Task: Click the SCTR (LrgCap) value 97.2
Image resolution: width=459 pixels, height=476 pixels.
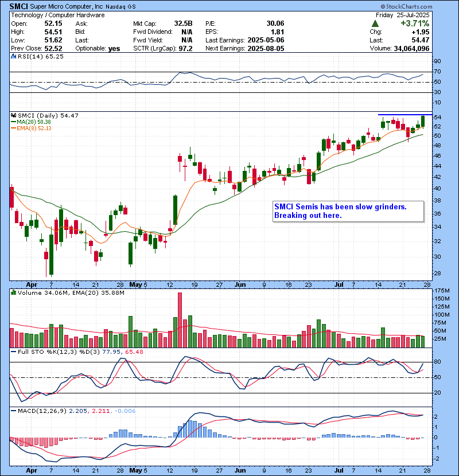Action: coord(185,49)
